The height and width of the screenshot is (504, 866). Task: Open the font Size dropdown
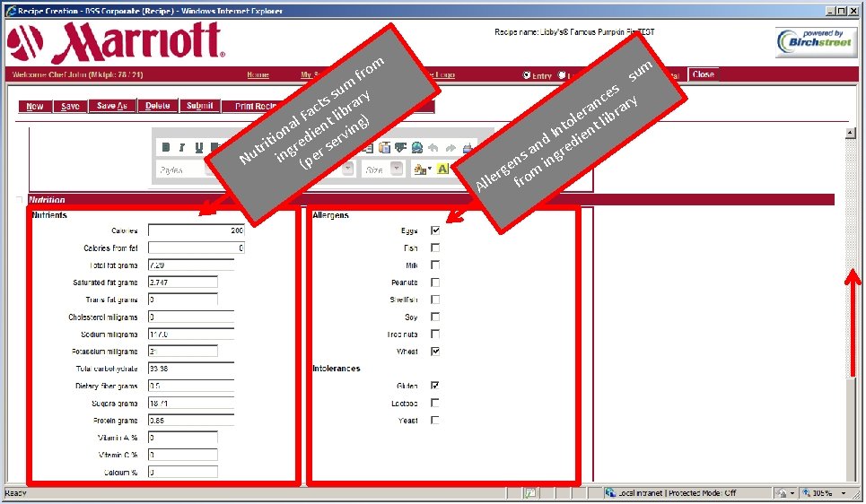tap(397, 169)
